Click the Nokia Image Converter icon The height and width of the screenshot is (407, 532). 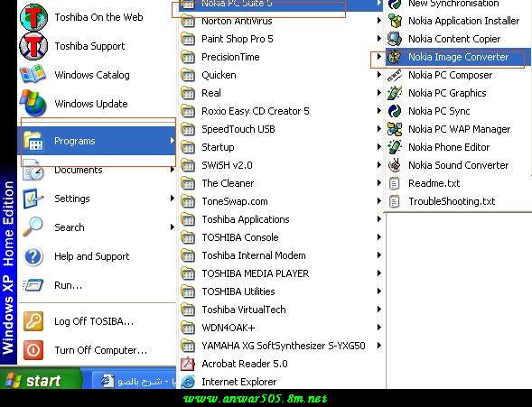[x=395, y=57]
